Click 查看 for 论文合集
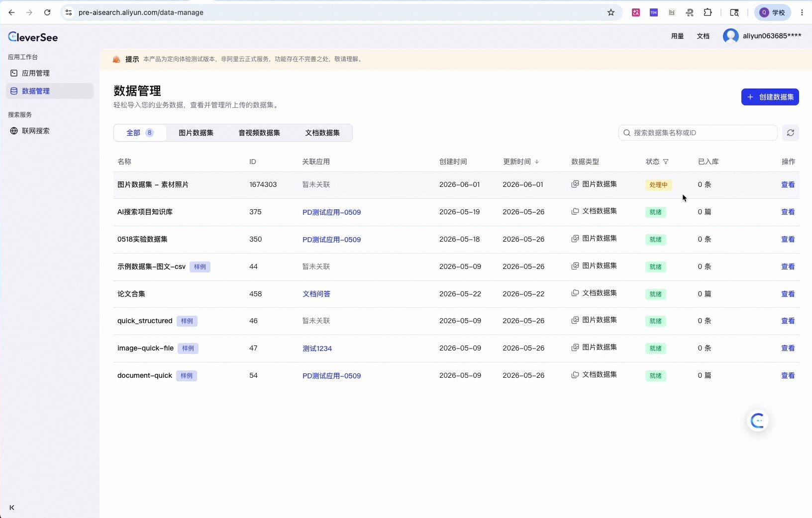The image size is (812, 518). coord(788,294)
